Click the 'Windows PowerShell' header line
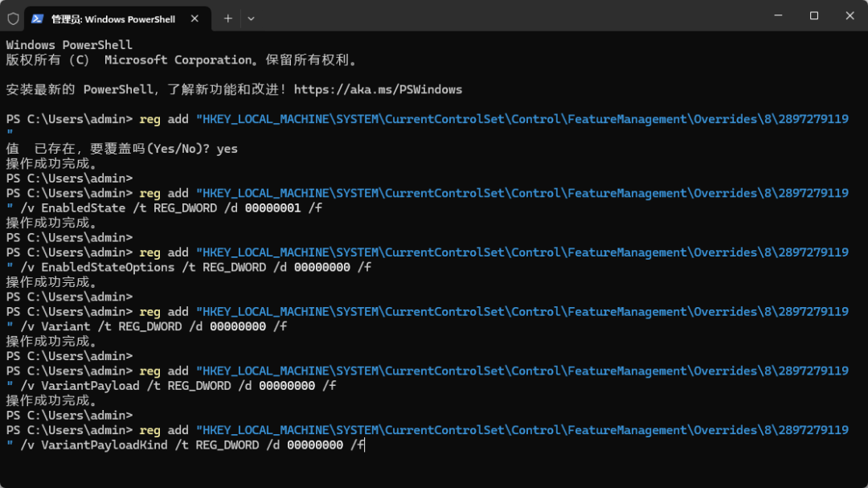Screen dimensions: 868x488 69,45
